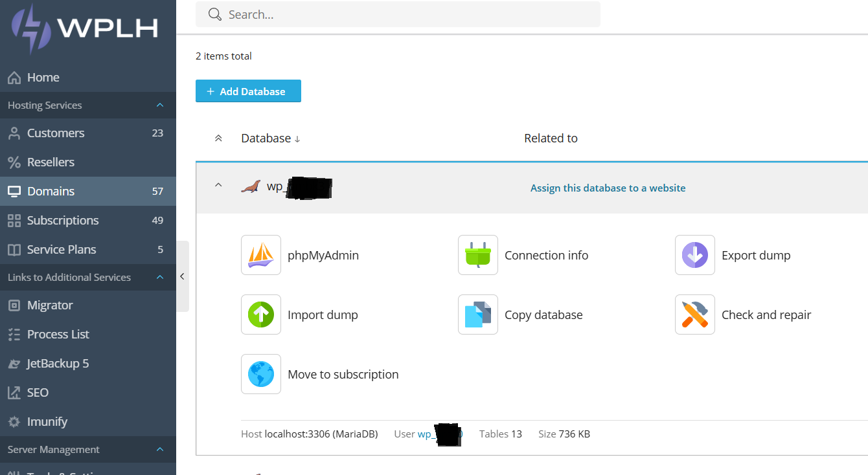This screenshot has width=868, height=475.
Task: Collapse all rows using double chevron
Action: click(218, 138)
